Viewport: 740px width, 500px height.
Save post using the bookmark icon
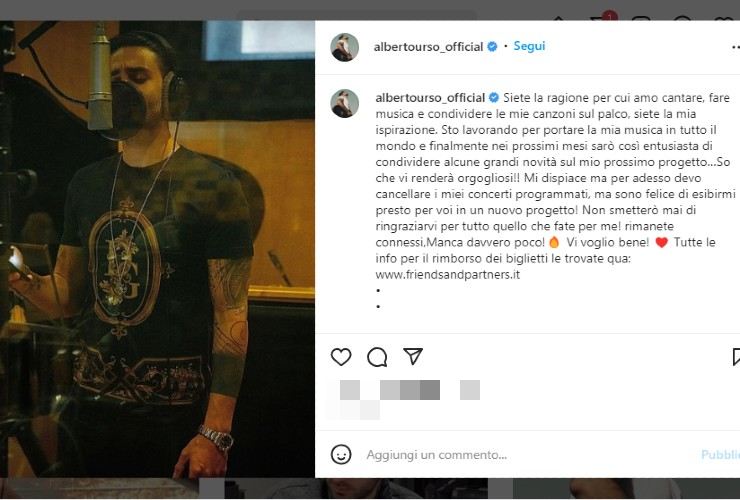tap(736, 357)
